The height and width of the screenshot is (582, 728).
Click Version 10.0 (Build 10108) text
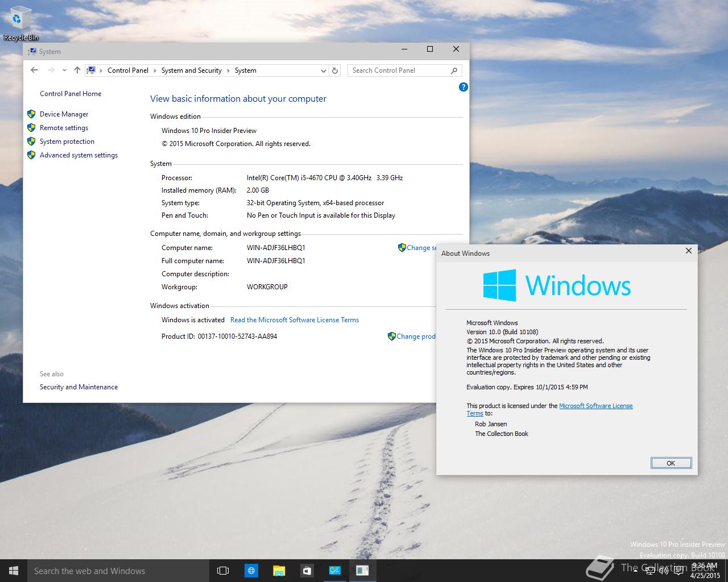click(x=502, y=332)
